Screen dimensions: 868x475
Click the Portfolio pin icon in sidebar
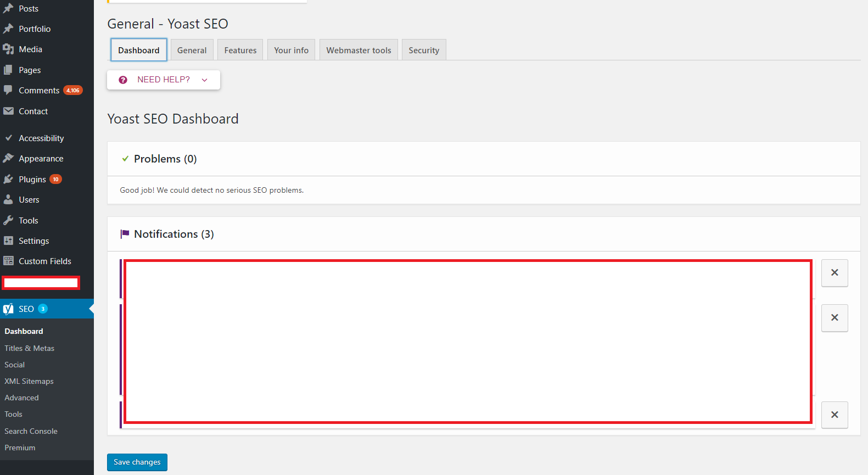(8, 29)
